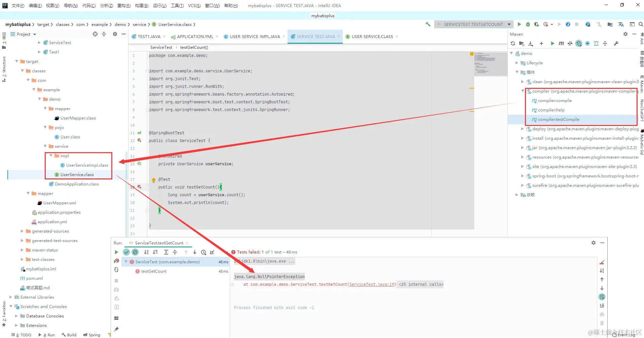Open the VCS(S) menu
The image size is (644, 338).
(x=194, y=5)
